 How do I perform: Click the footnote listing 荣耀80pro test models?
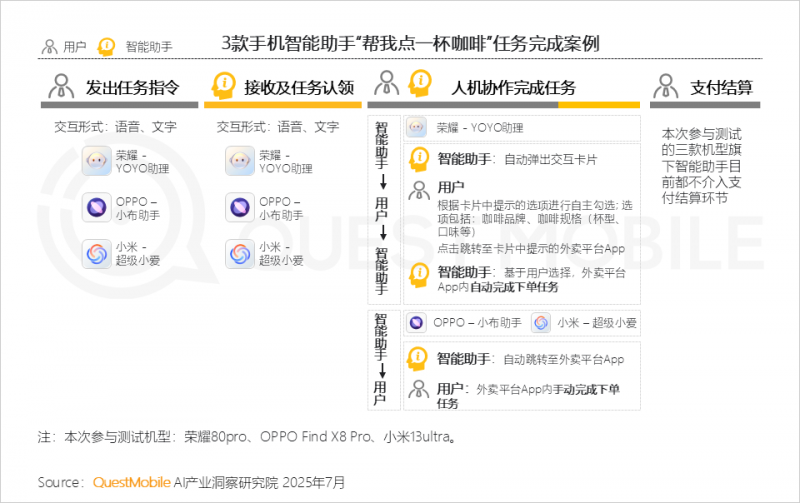[x=247, y=437]
